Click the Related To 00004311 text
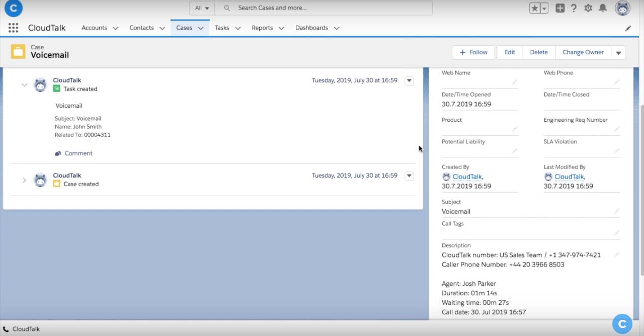 [83, 135]
